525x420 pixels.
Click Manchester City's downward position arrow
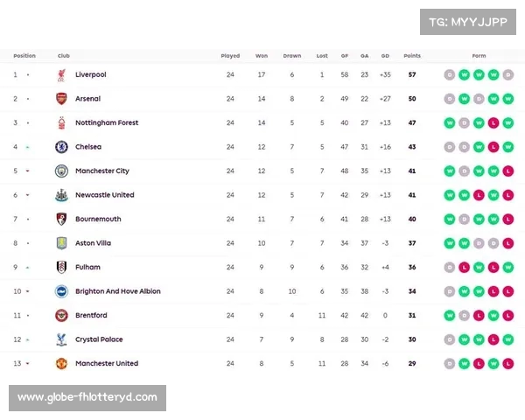(28, 171)
